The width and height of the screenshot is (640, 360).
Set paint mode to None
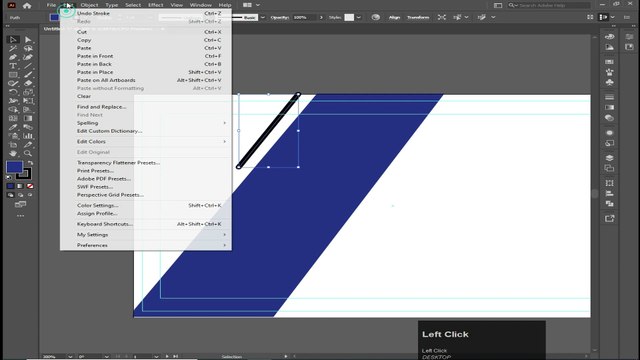30,186
